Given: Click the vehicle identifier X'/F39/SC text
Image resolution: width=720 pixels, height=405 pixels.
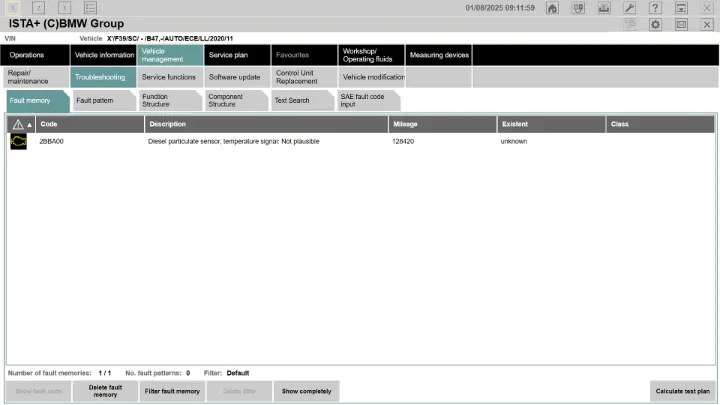Looking at the screenshot, I should [170, 39].
